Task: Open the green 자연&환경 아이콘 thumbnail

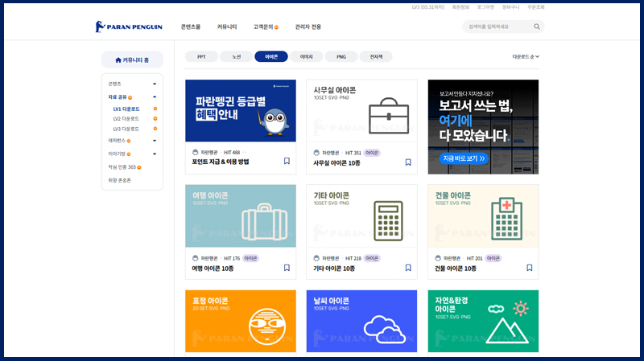Action: tap(484, 322)
